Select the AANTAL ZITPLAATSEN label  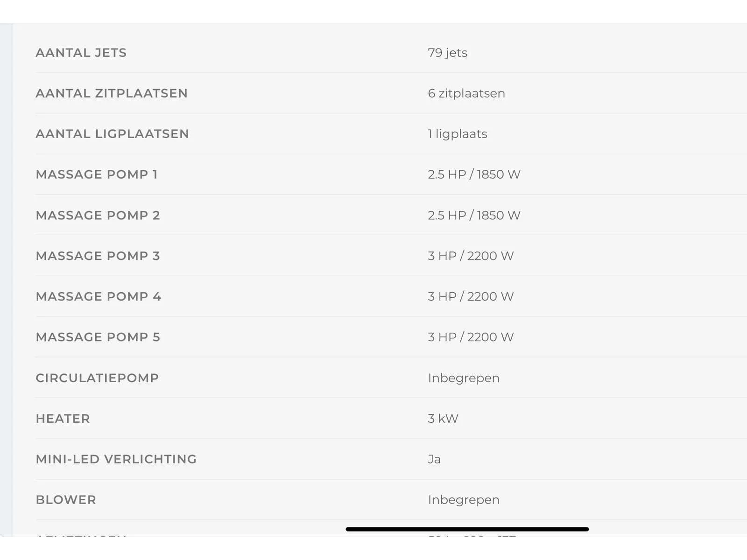pyautogui.click(x=112, y=93)
